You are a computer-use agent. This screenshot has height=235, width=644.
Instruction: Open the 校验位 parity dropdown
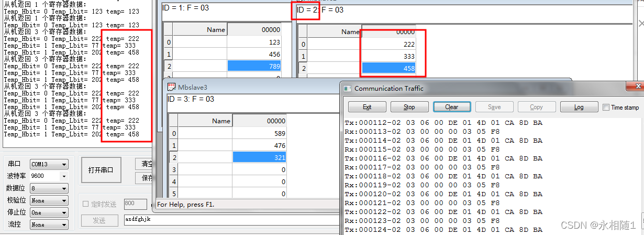click(x=49, y=200)
